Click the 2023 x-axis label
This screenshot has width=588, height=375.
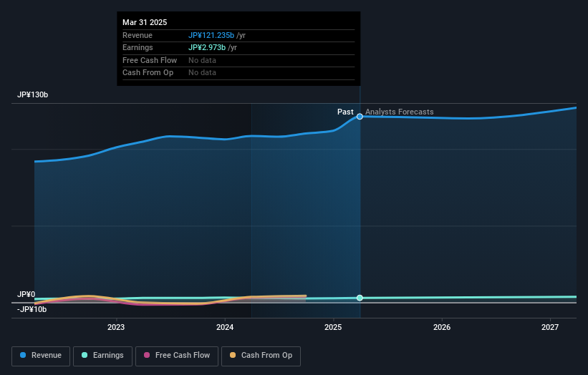click(x=116, y=327)
